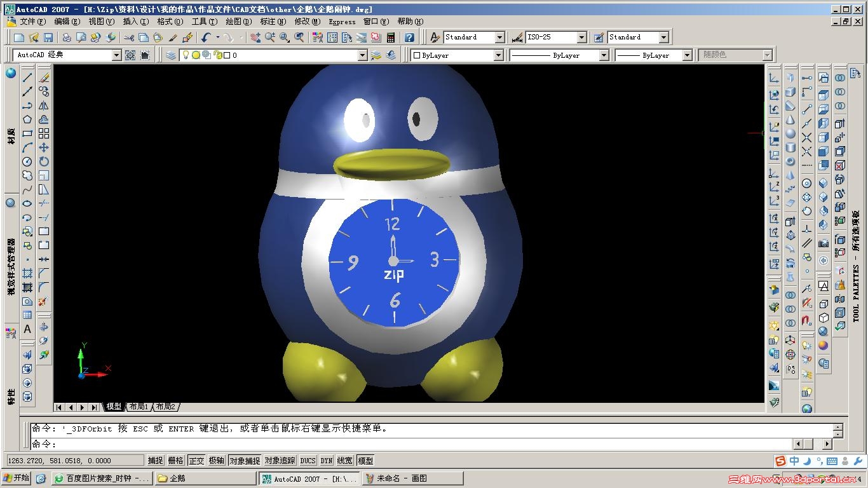Toggle 捕捉 snap mode in status bar

point(156,461)
